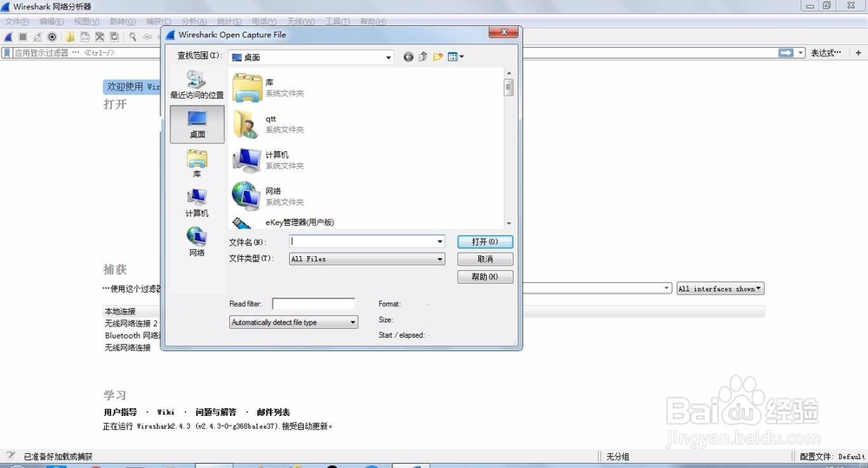This screenshot has width=868, height=468.
Task: Expand the file name dropdown arrow
Action: pos(440,241)
